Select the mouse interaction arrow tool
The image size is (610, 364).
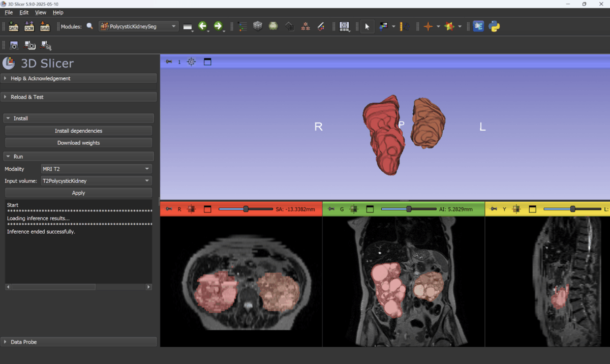(367, 26)
